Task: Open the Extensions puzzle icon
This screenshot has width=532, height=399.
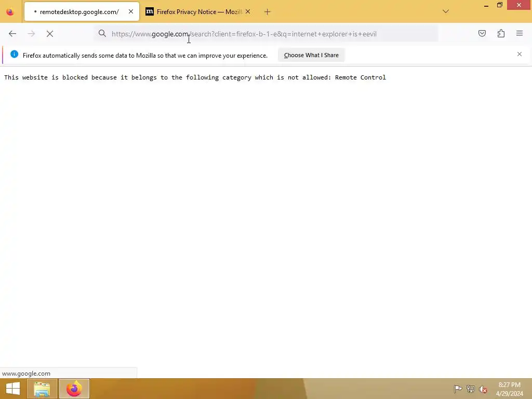Action: click(x=501, y=33)
